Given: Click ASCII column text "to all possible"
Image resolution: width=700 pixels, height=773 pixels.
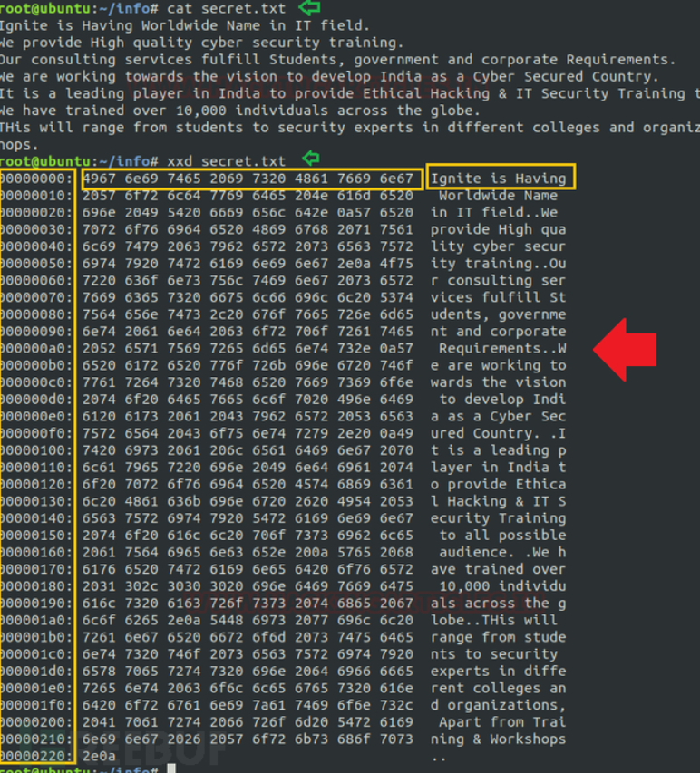Looking at the screenshot, I should [502, 535].
